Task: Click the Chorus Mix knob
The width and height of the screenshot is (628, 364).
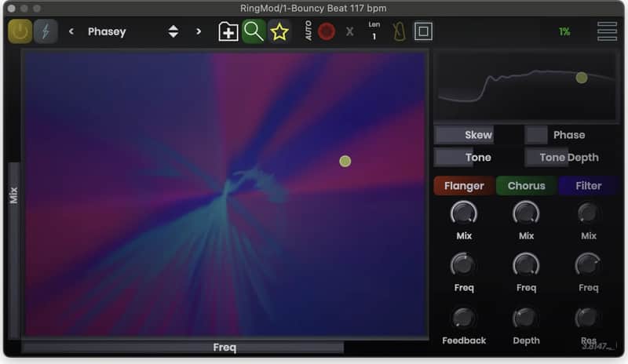Action: tap(526, 213)
